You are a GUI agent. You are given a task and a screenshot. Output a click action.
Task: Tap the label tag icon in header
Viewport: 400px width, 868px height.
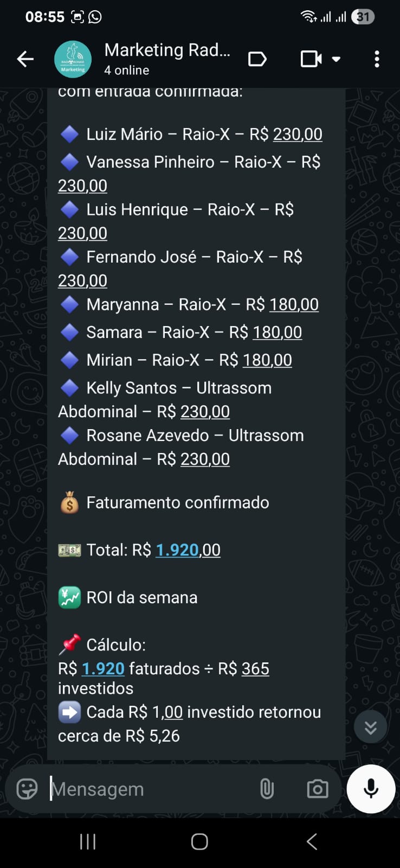(x=257, y=59)
